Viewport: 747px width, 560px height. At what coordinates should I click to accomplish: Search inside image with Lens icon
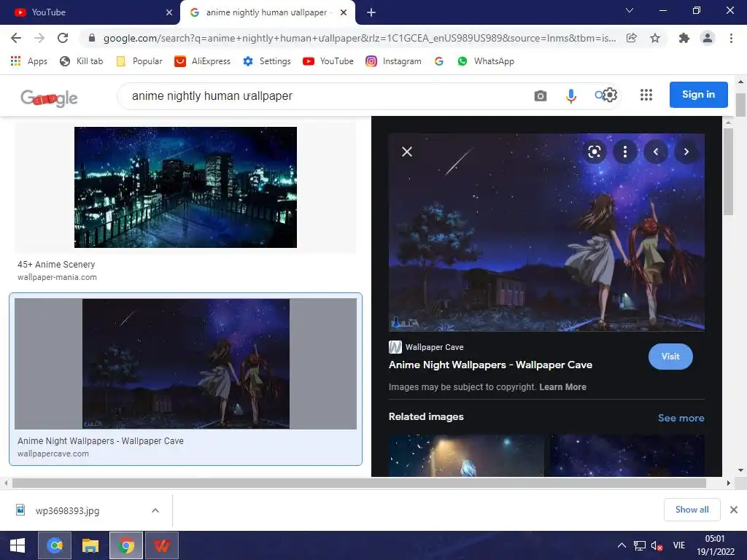[594, 152]
